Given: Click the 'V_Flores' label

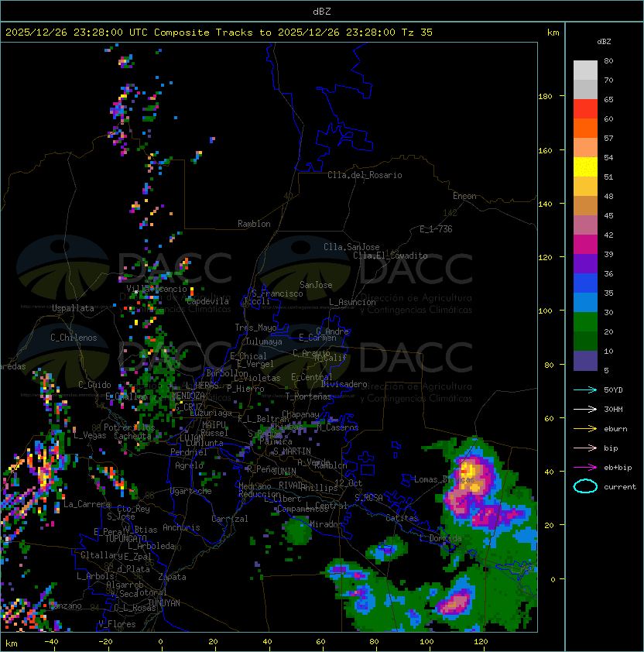Looking at the screenshot, I should 117,624.
